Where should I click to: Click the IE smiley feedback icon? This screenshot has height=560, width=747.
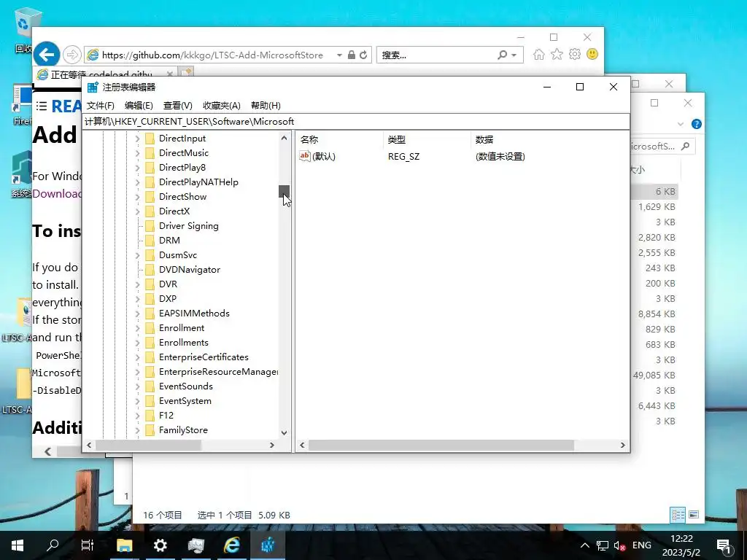pyautogui.click(x=592, y=54)
